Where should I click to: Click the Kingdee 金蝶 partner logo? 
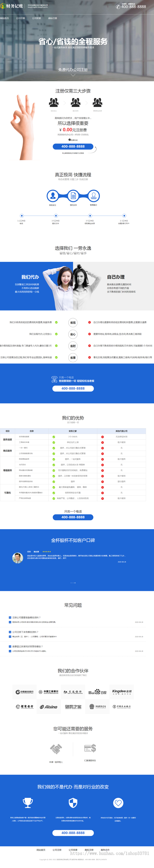pyautogui.click(x=122, y=692)
